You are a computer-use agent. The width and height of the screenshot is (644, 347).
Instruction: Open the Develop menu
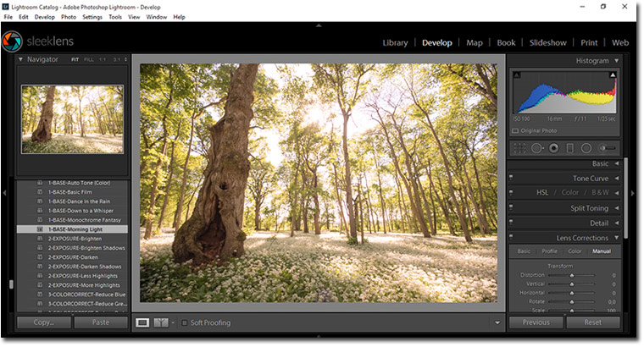tap(44, 17)
